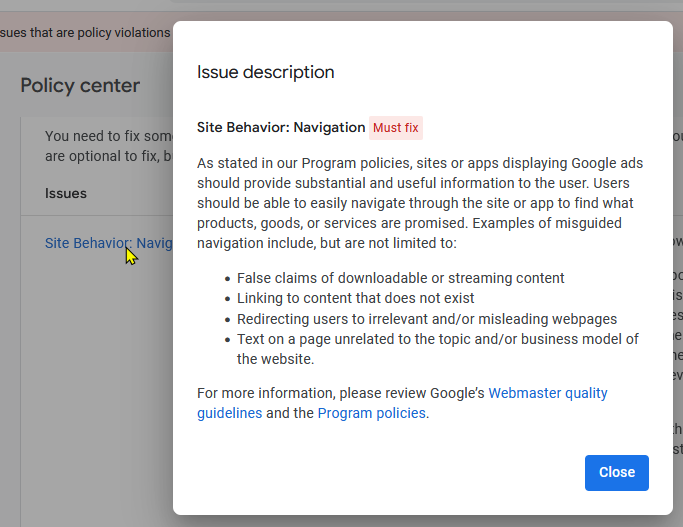Click the For more information sentence
Viewport: 683px width, 527px height.
tap(340, 393)
